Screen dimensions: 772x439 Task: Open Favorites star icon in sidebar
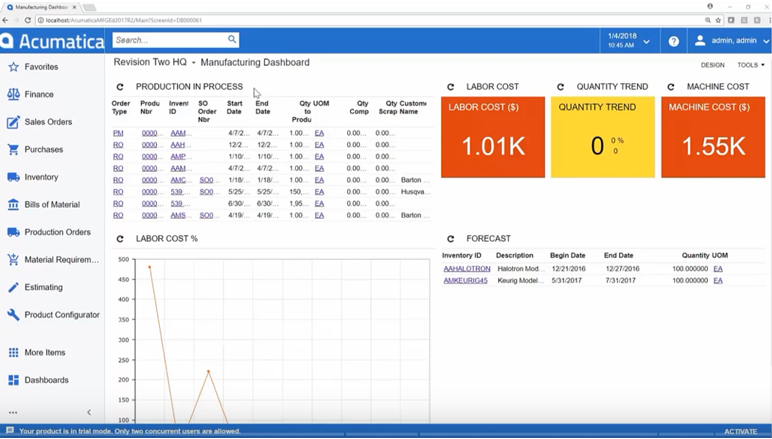pos(13,67)
